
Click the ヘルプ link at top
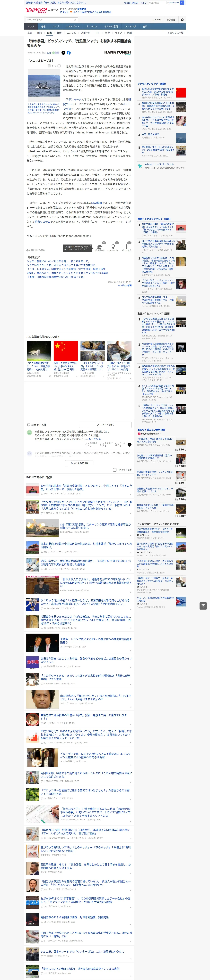[143, 3]
